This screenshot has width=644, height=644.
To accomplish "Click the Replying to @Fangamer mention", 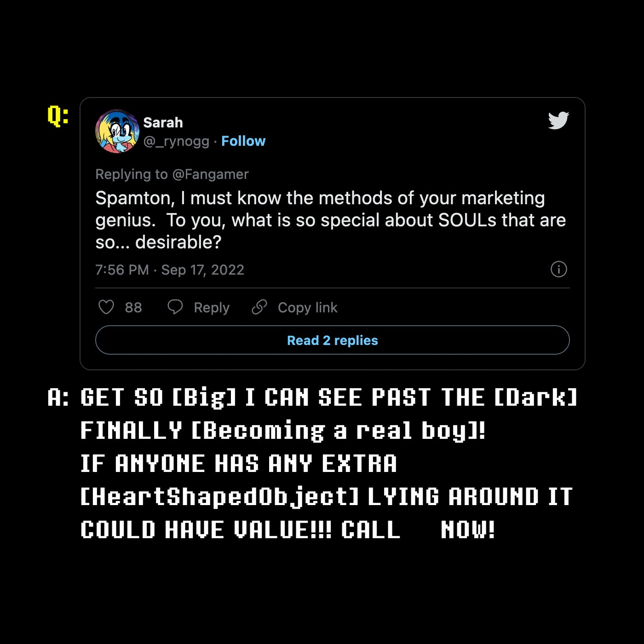I will [210, 174].
